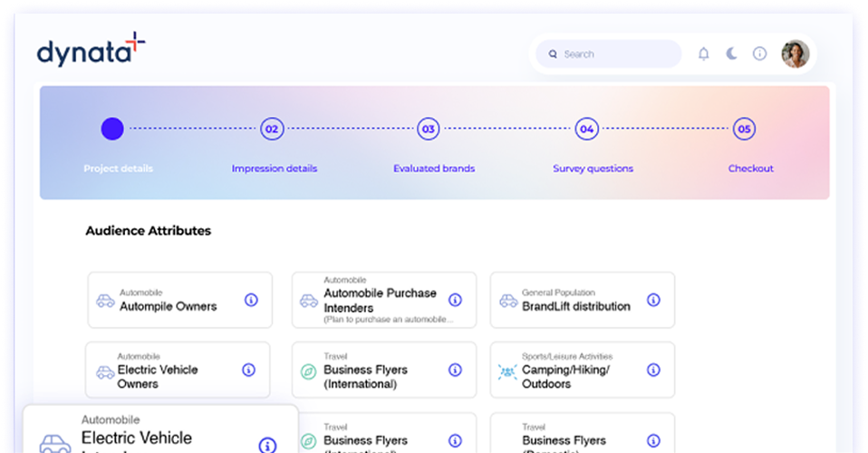Show info for Camping/Hiking/Outdoors

(653, 370)
